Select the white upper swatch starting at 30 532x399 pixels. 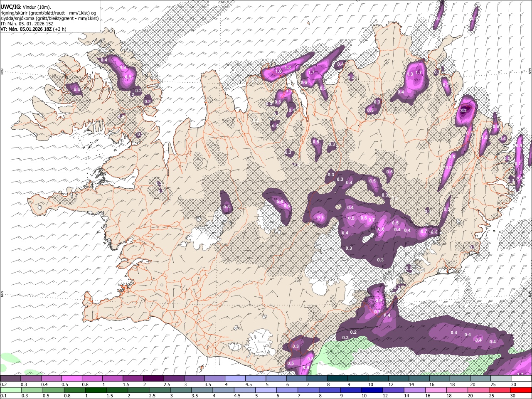tap(521, 378)
